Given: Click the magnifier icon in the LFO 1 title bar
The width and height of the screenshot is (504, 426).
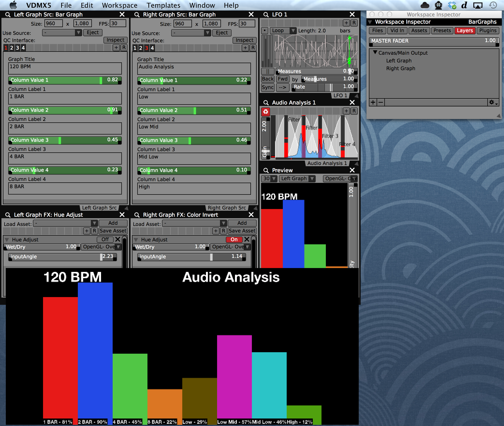Looking at the screenshot, I should [266, 15].
